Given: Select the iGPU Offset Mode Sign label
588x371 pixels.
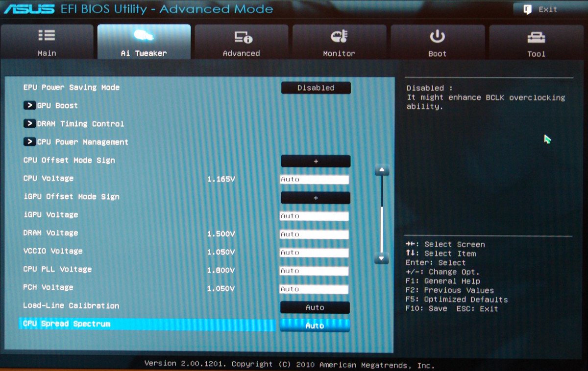Looking at the screenshot, I should point(72,196).
